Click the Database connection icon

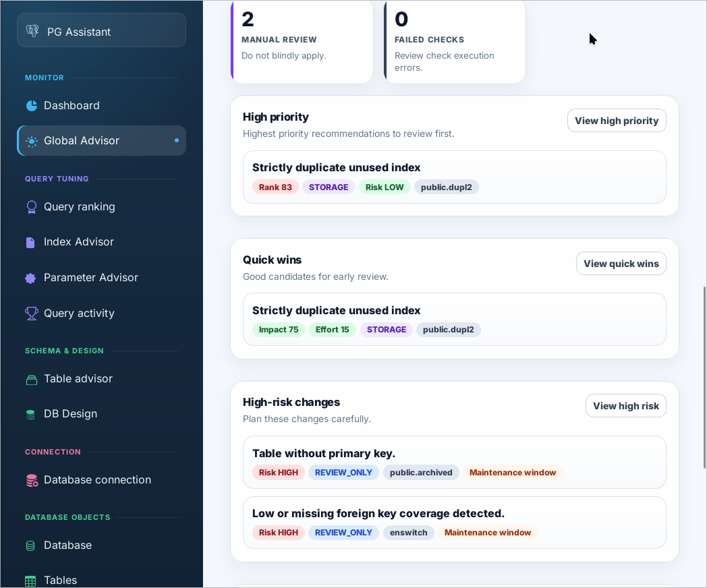[x=32, y=480]
